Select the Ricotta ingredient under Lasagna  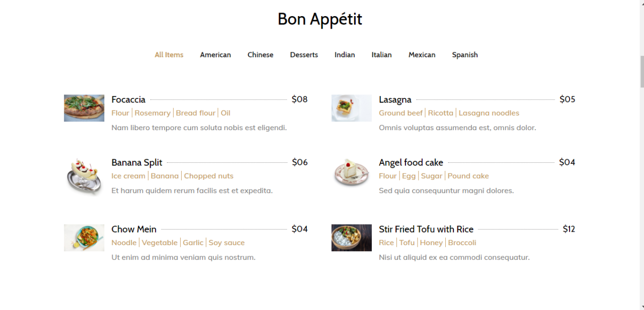441,113
